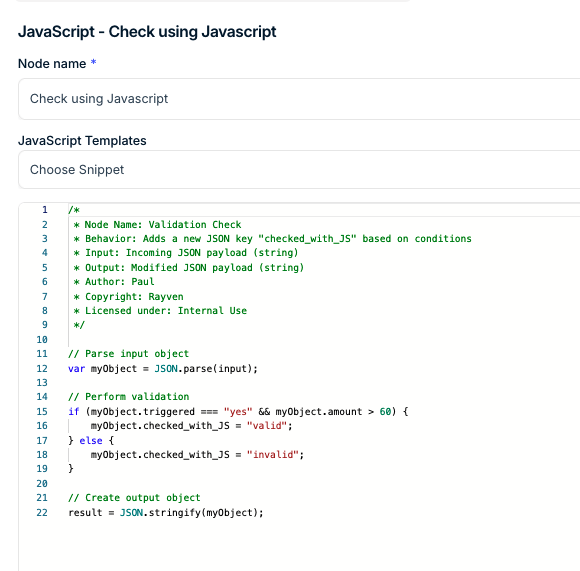Click the 'Node Name: Validation Check' comment line
Image resolution: width=580 pixels, height=571 pixels.
pos(157,224)
